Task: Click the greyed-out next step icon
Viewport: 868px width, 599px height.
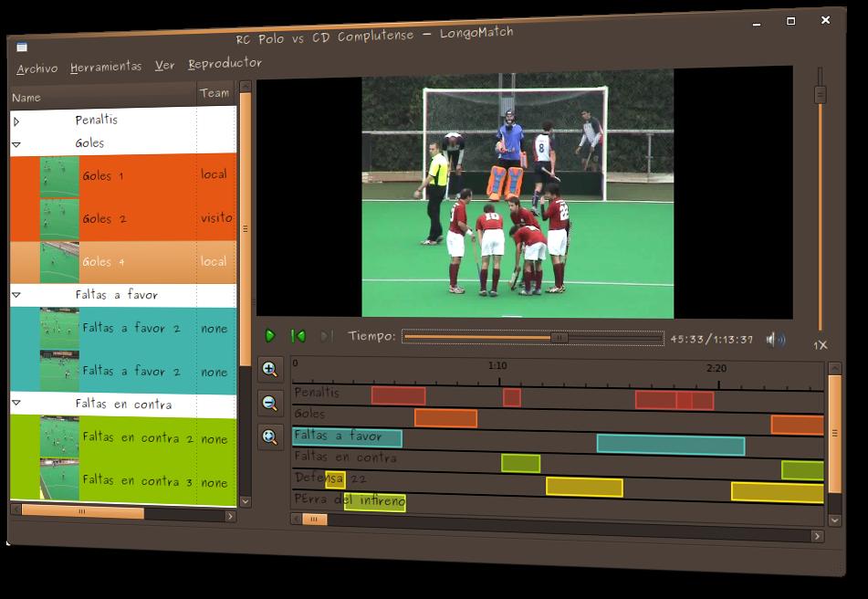Action: click(x=326, y=336)
